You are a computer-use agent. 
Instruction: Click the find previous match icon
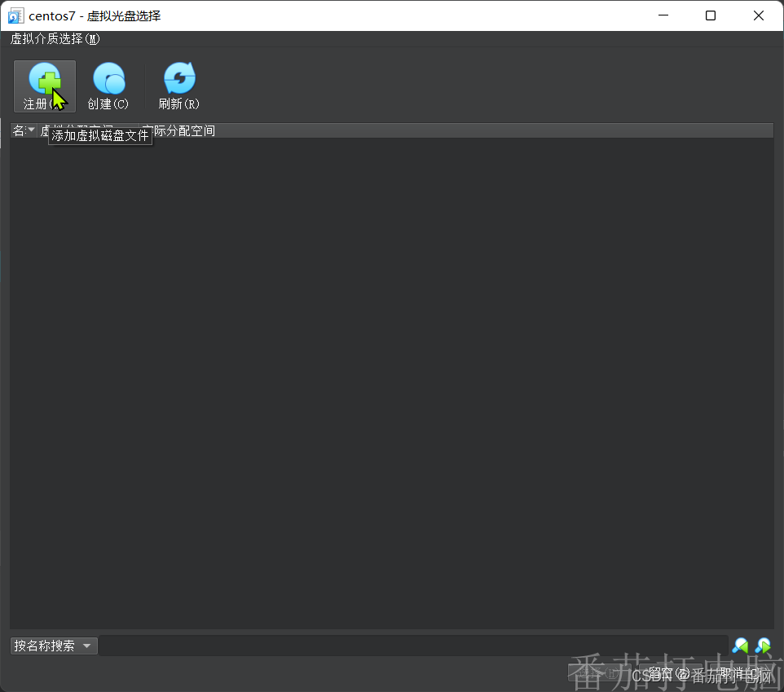click(x=740, y=646)
